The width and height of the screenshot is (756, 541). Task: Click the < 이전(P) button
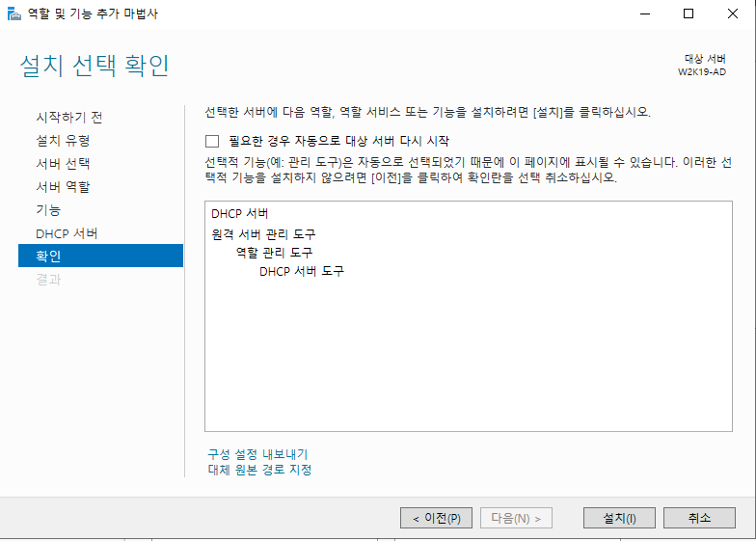pos(436,518)
